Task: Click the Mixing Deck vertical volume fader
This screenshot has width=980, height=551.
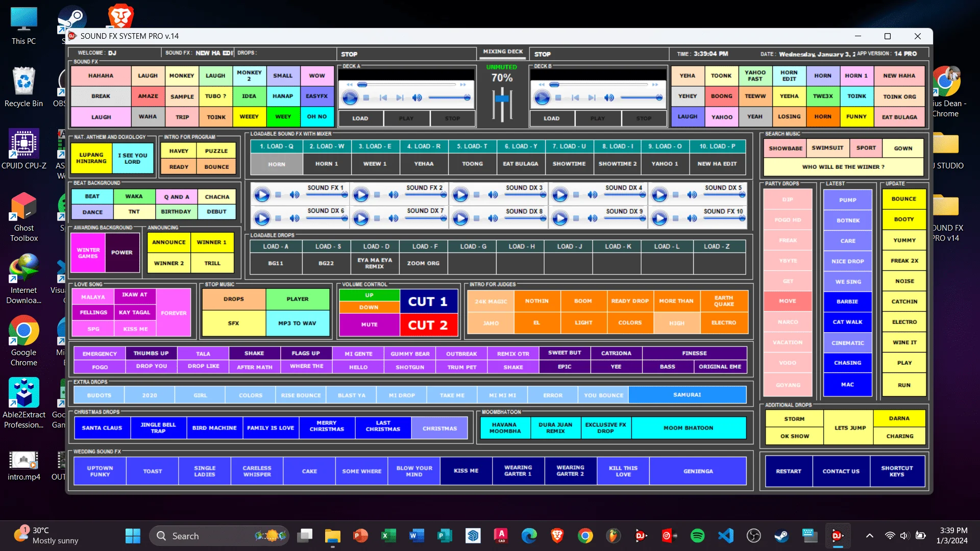Action: pyautogui.click(x=502, y=105)
